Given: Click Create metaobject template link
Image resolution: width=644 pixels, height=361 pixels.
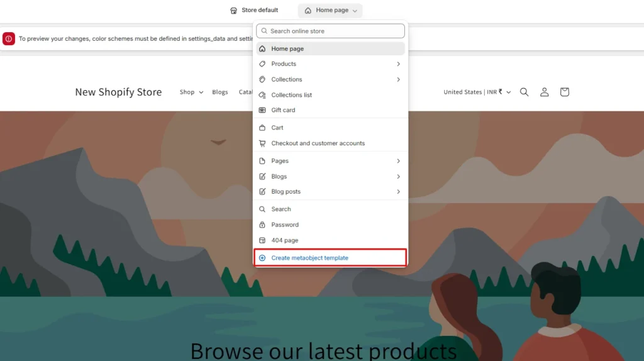Looking at the screenshot, I should (x=309, y=258).
